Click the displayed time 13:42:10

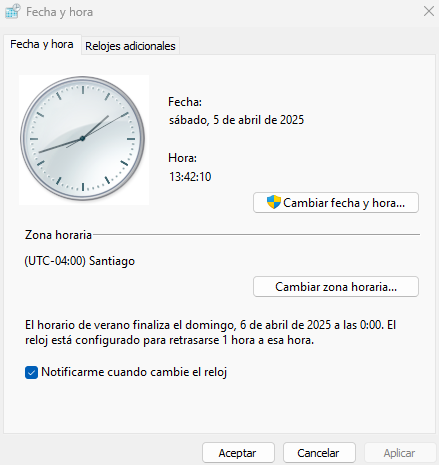tap(190, 176)
